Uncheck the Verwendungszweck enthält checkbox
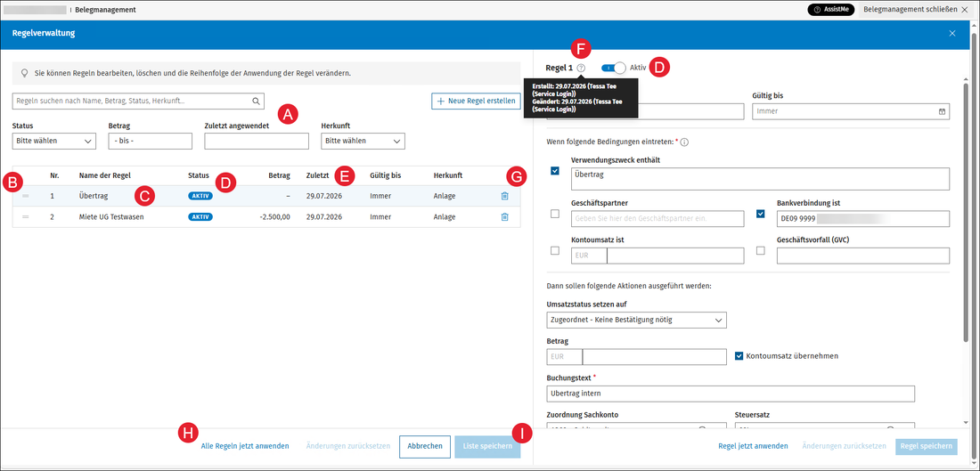The image size is (980, 471). (555, 171)
